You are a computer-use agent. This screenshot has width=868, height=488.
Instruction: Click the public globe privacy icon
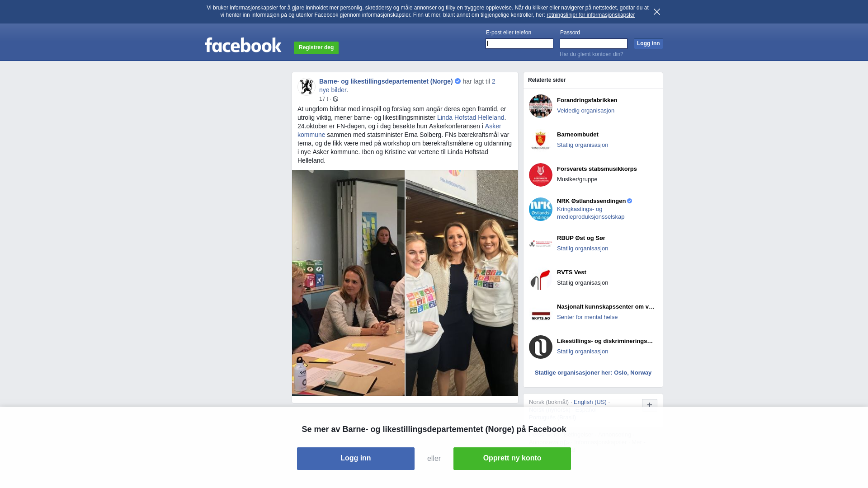335,99
